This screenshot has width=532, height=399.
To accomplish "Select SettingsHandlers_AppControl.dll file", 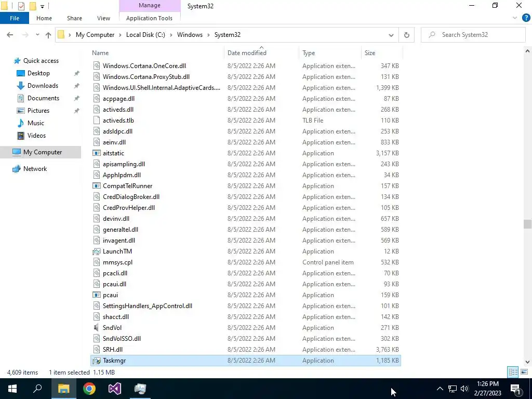I will point(148,306).
